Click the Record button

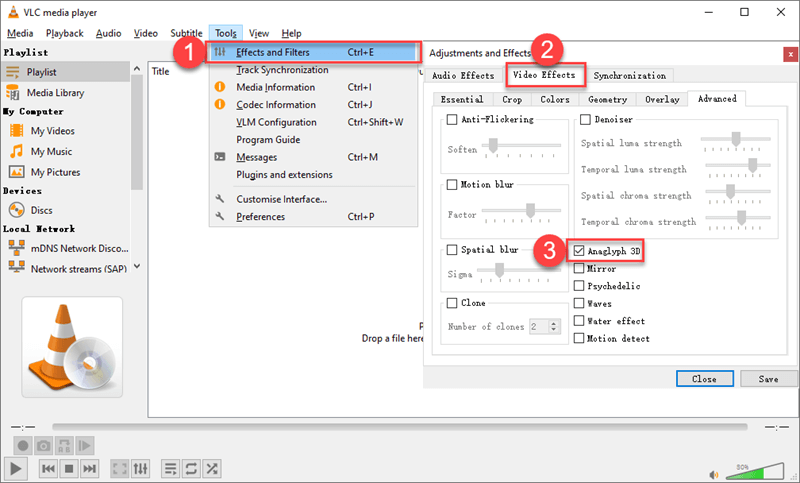[22, 446]
